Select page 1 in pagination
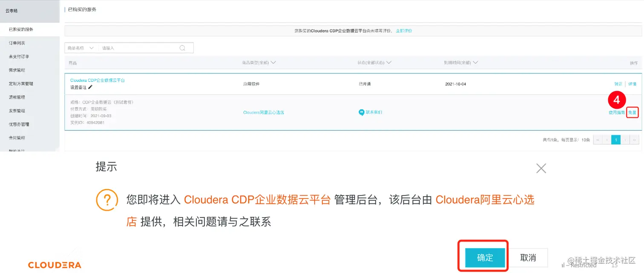This screenshot has height=273, width=644. click(616, 140)
